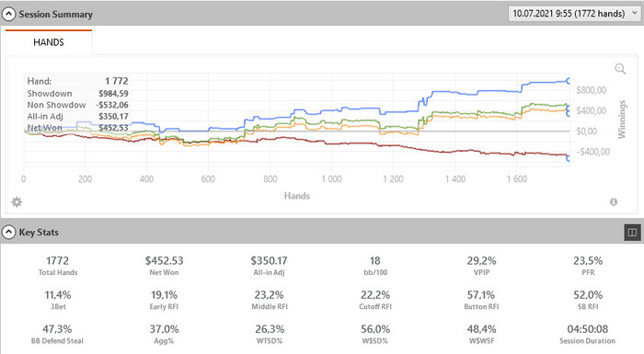644x354 pixels.
Task: Select the bb/100 stat tile
Action: point(375,266)
